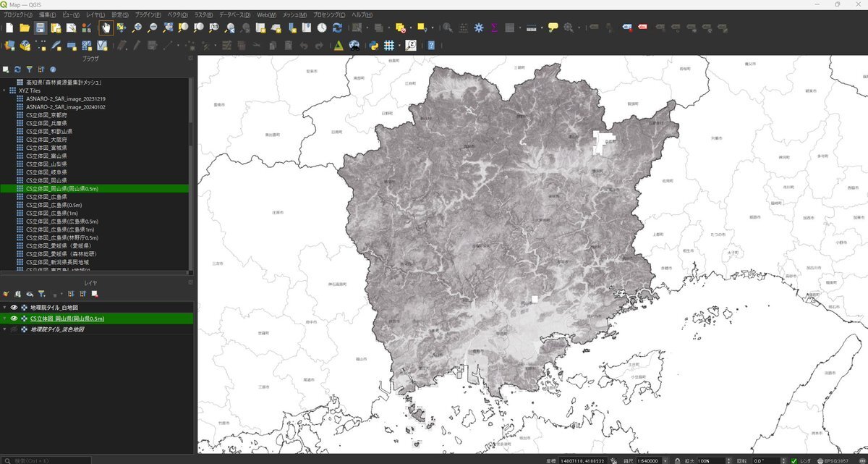Open the プロジェクト menu
This screenshot has width=868, height=464.
[18, 14]
